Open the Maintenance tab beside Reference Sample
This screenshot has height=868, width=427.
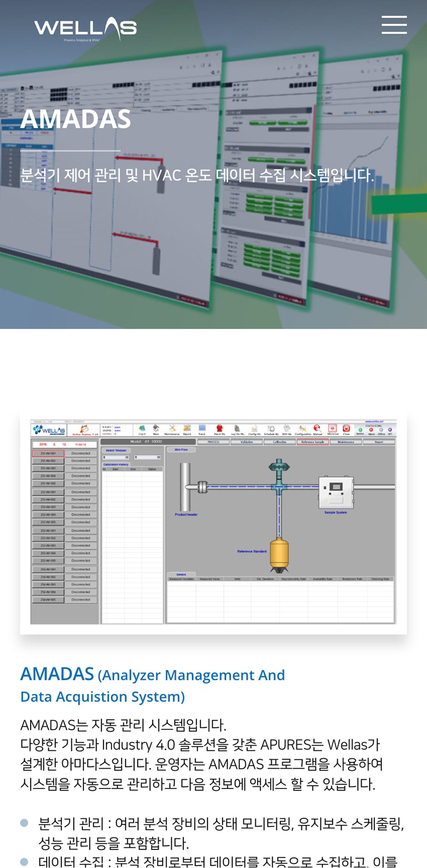[345, 442]
